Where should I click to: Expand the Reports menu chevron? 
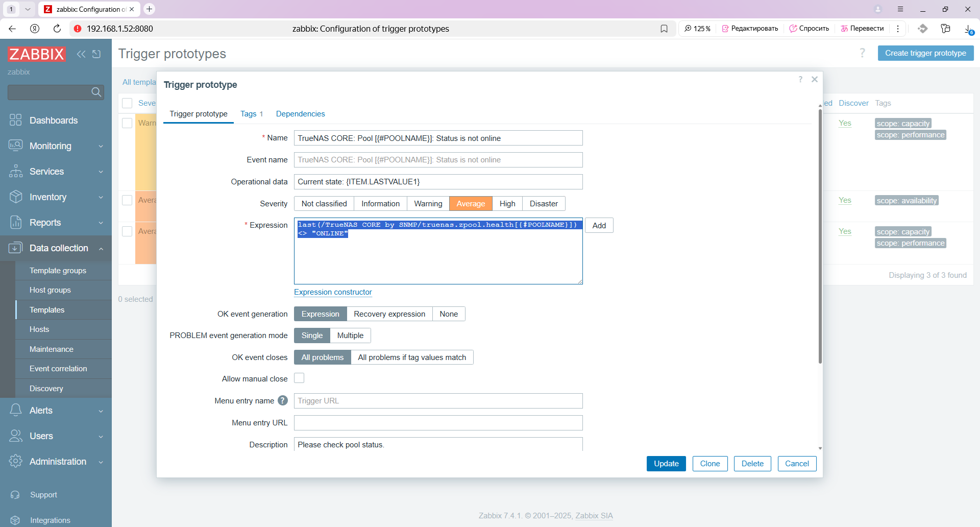[101, 223]
